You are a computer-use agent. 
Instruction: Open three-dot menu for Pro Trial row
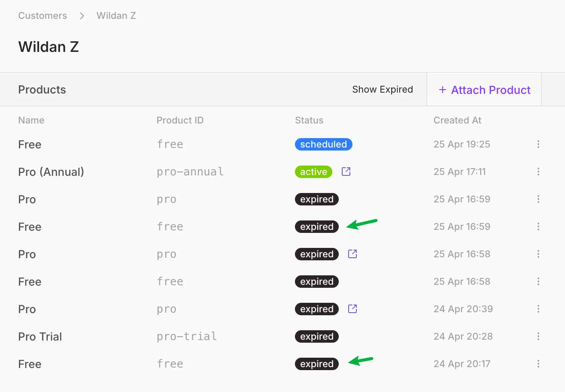pyautogui.click(x=538, y=337)
